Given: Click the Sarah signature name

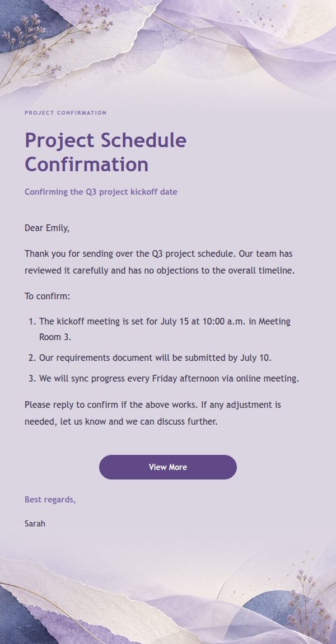Looking at the screenshot, I should (x=35, y=524).
